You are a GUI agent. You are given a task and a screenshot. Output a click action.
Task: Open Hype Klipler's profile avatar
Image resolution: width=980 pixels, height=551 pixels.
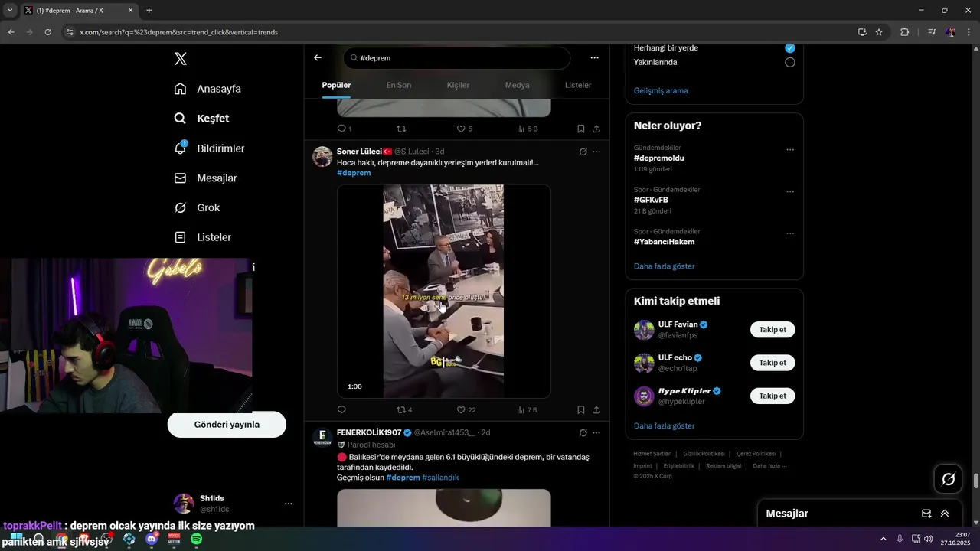point(644,396)
